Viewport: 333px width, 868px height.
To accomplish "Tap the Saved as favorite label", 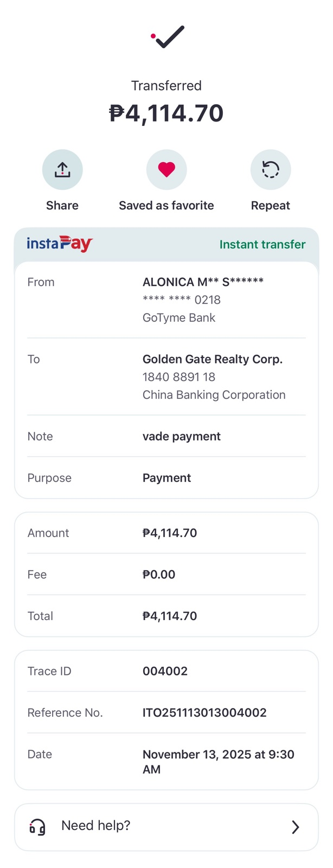I will (166, 206).
